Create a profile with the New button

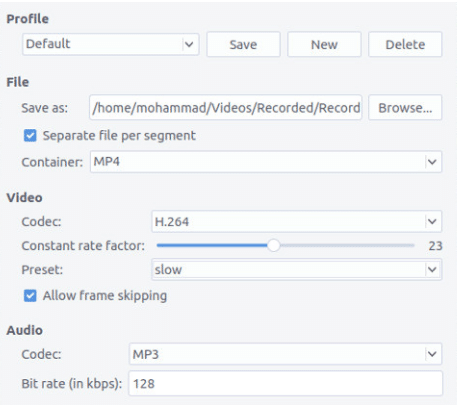coord(324,44)
